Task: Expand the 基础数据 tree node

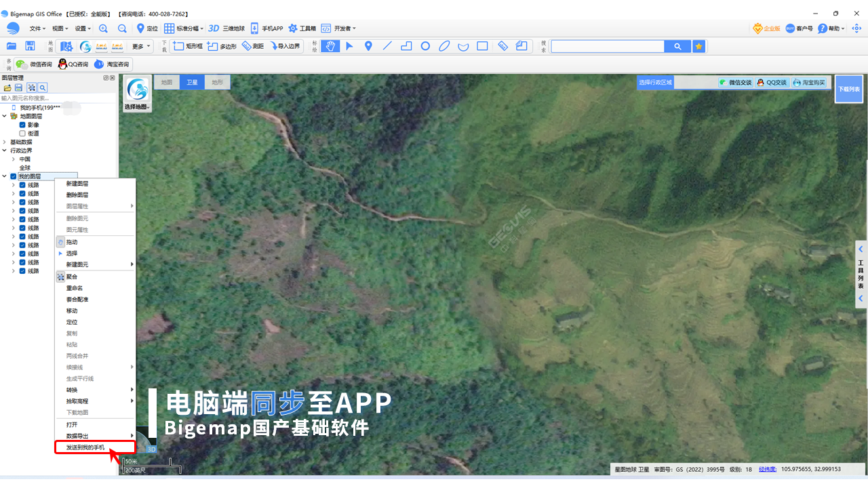Action: point(5,142)
